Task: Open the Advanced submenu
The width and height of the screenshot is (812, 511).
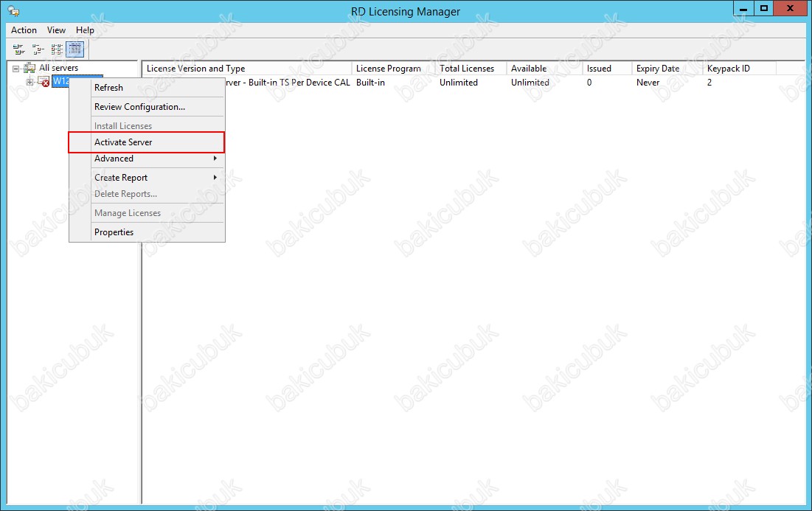Action: pyautogui.click(x=147, y=159)
